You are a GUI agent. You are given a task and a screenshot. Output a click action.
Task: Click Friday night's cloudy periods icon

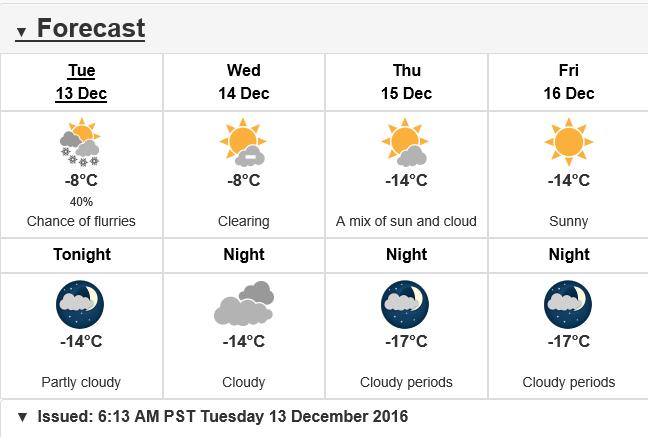coord(568,304)
